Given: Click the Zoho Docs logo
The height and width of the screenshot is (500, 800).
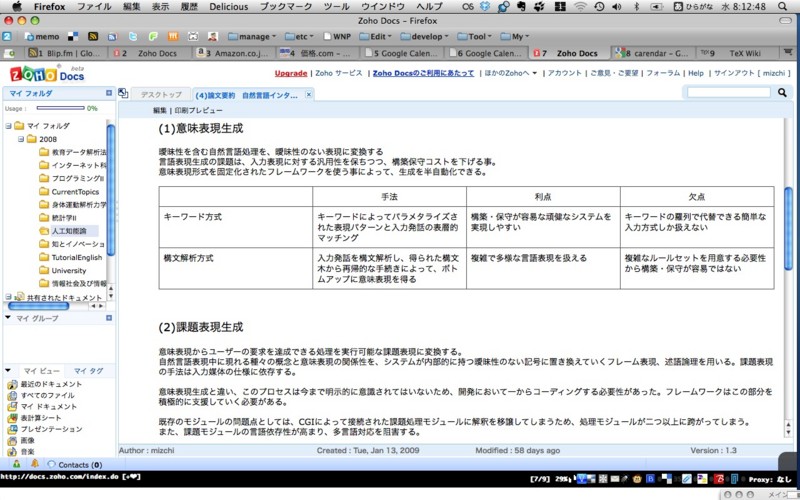Looking at the screenshot, I should [x=47, y=74].
